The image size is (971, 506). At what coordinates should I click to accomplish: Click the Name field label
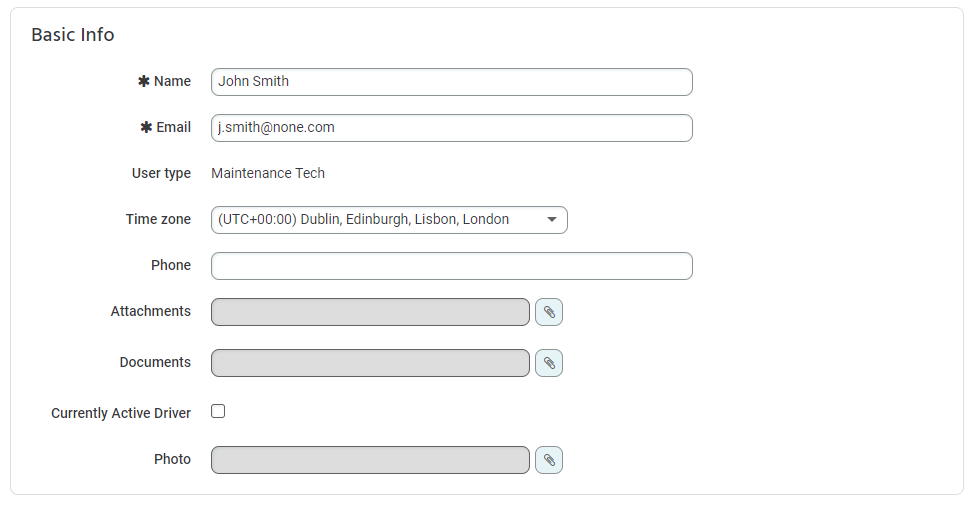(172, 81)
